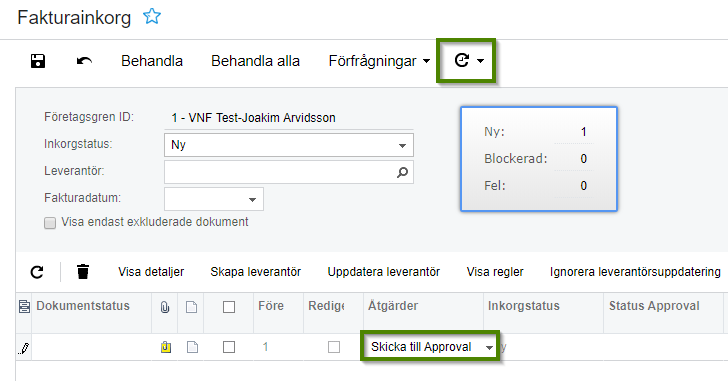
Task: Enable Visa endast exkluderade dokument checkbox
Action: point(50,223)
